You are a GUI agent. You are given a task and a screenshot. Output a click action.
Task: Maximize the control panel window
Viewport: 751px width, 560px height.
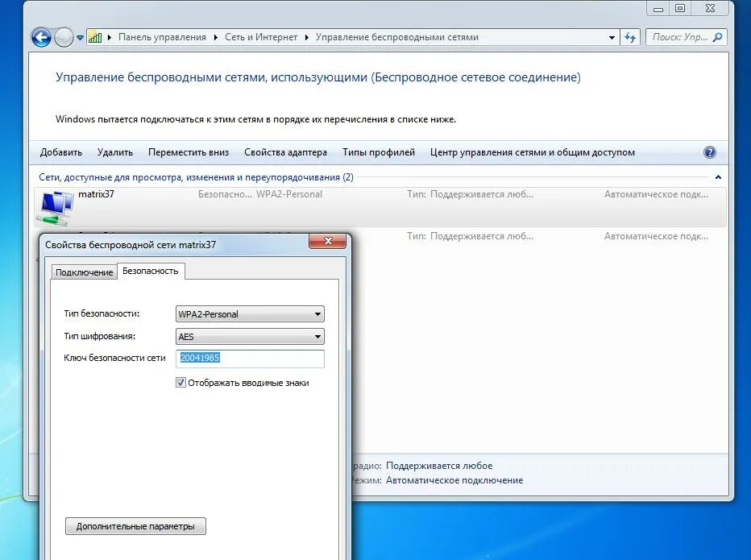(680, 8)
